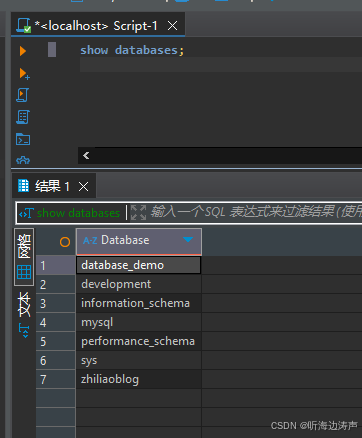
Task: Place cursor in show databases SQL line
Action: coord(132,50)
